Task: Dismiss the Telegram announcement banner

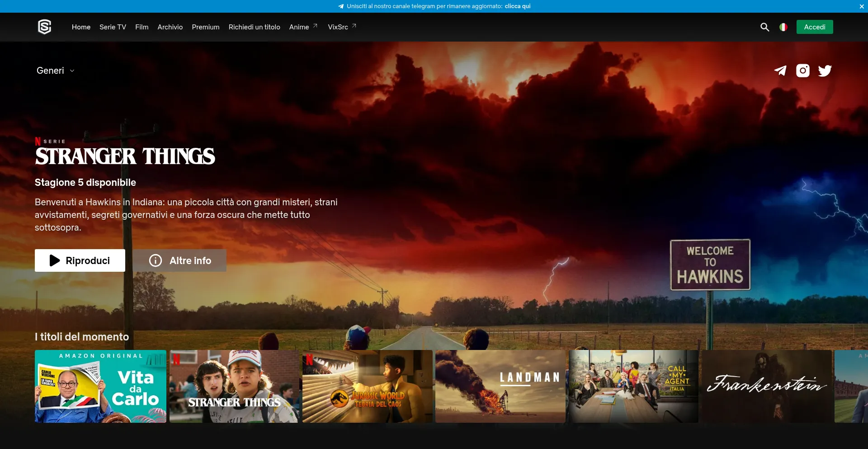Action: coord(862,6)
